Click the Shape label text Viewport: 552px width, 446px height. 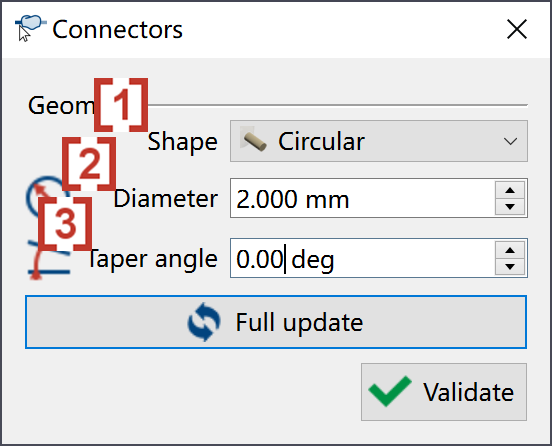(182, 142)
